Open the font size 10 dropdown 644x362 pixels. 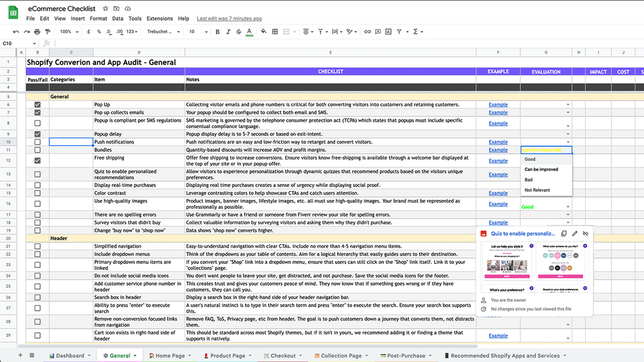click(x=198, y=31)
